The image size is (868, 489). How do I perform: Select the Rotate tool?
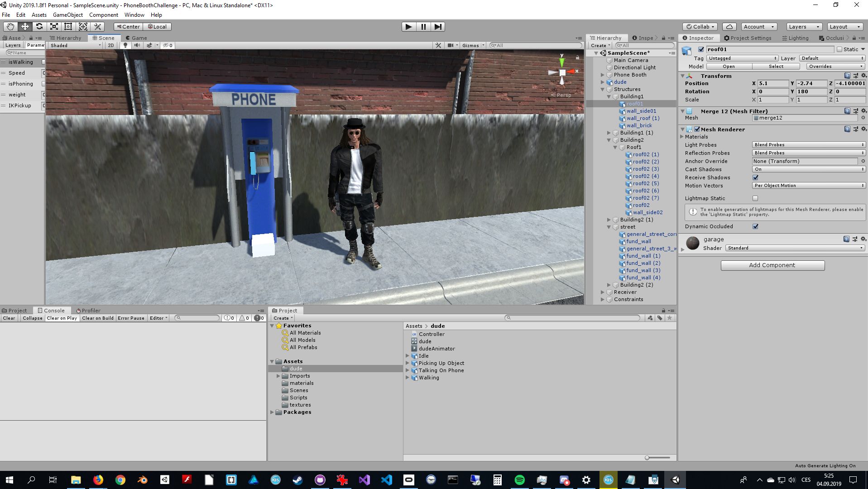[39, 27]
